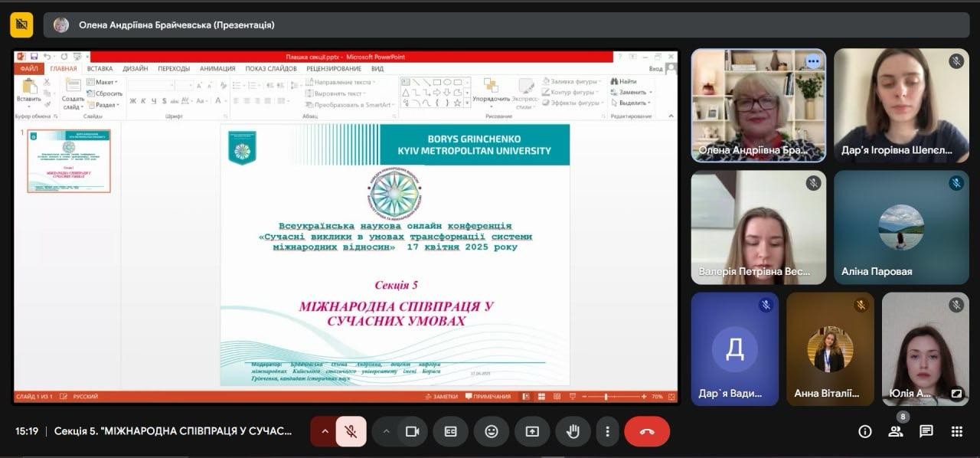Show the participants list icon
Screen dimensions: 980x458
click(x=895, y=431)
